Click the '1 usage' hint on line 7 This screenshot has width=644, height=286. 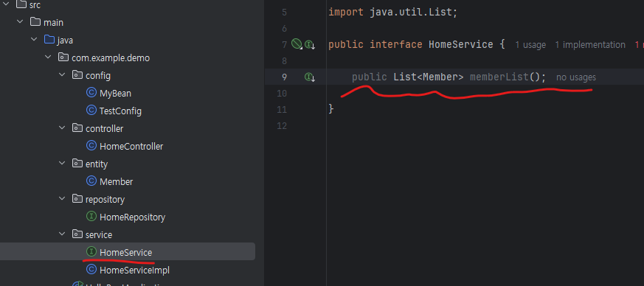pyautogui.click(x=530, y=45)
